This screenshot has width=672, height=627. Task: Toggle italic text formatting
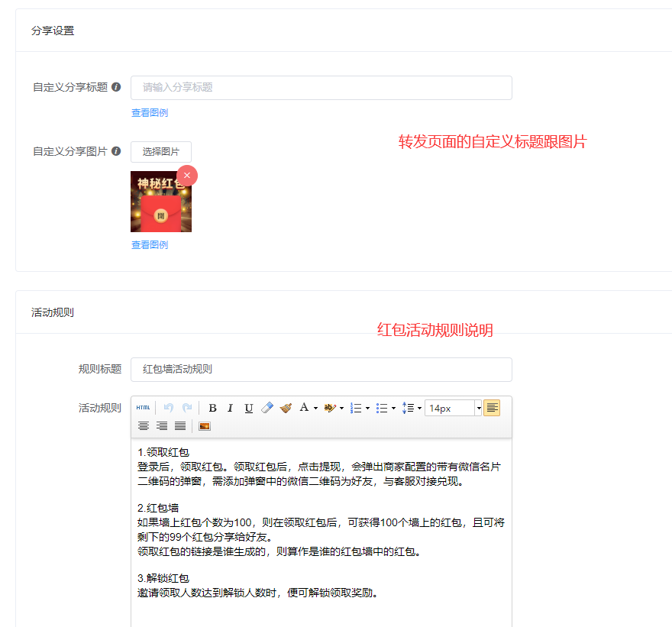[x=230, y=409]
